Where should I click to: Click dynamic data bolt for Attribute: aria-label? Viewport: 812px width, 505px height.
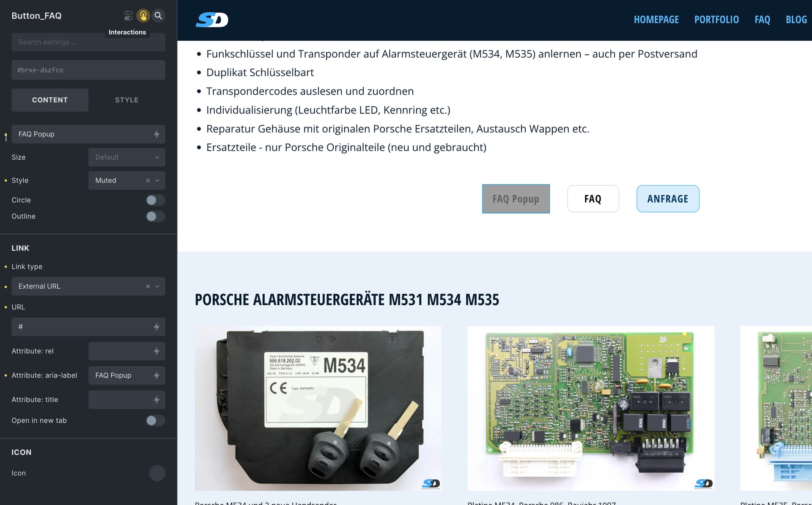156,375
